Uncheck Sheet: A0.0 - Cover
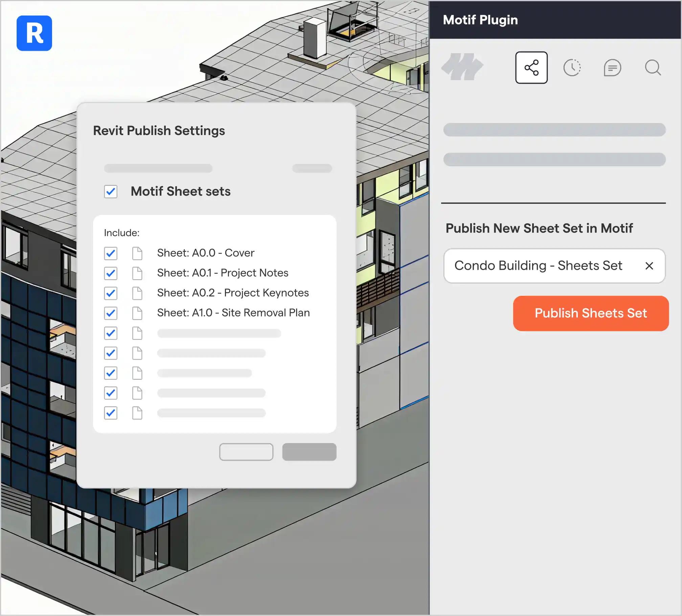682x616 pixels. point(111,253)
